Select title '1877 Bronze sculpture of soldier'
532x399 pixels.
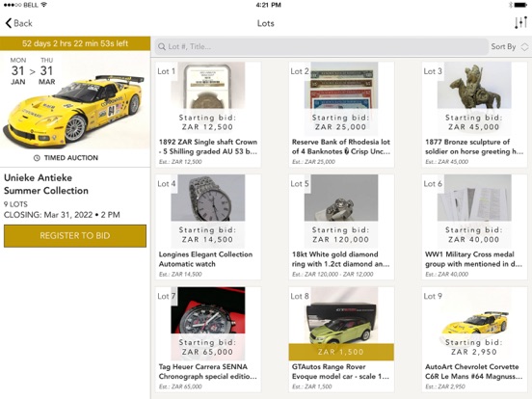tap(474, 146)
